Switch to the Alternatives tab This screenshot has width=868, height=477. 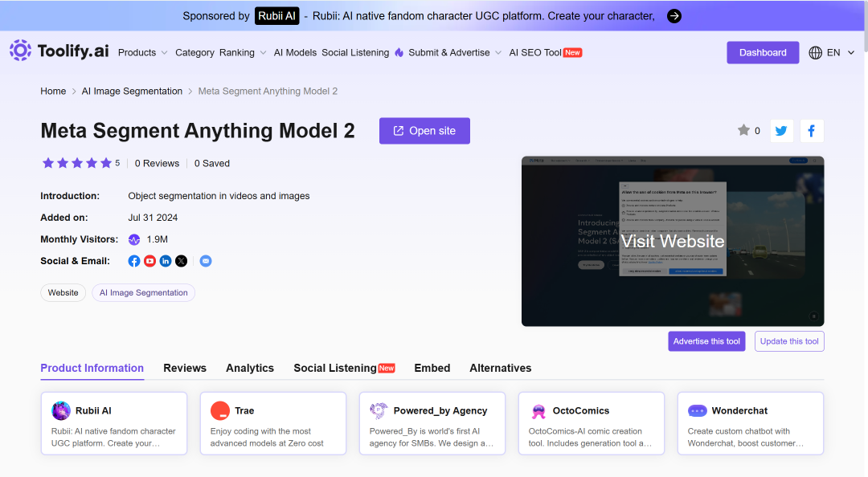[501, 368]
